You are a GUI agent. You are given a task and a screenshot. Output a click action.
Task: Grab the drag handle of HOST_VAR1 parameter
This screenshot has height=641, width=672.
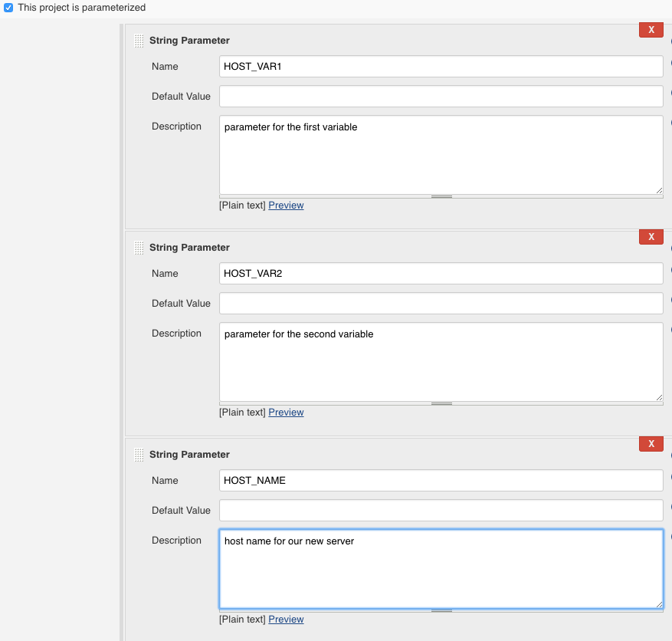click(x=139, y=41)
